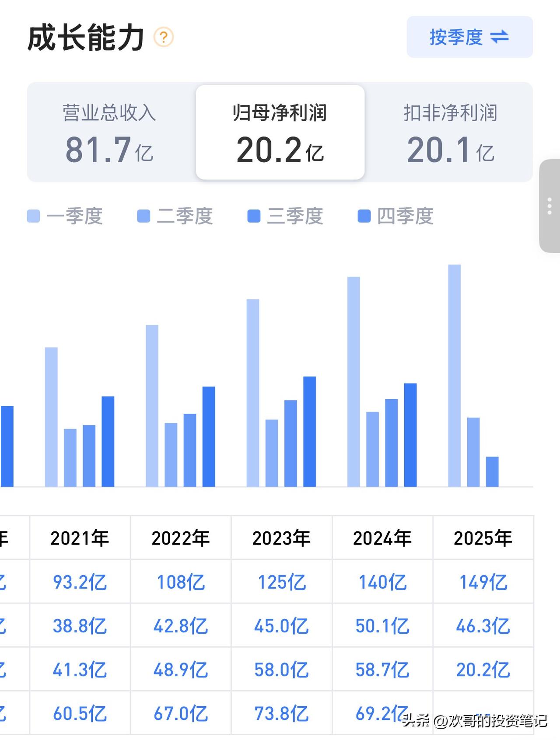This screenshot has height=740, width=560.
Task: Select the 41.3亿 table cell
Action: point(80,669)
